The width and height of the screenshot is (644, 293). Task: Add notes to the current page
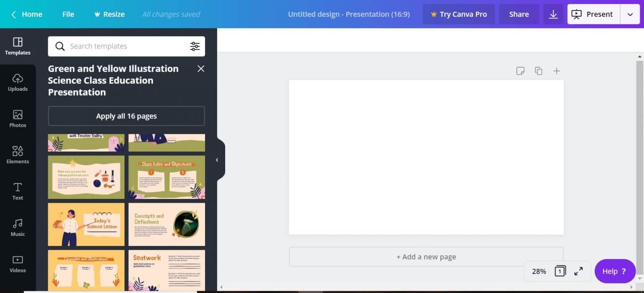coord(520,71)
